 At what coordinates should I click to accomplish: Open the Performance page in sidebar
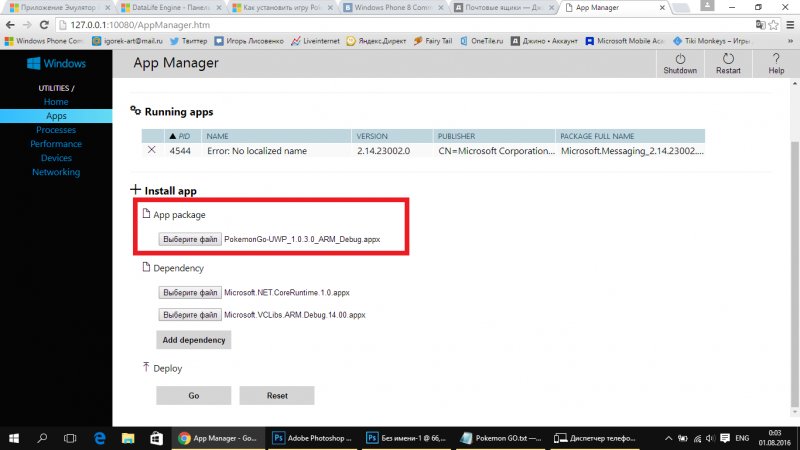(56, 144)
